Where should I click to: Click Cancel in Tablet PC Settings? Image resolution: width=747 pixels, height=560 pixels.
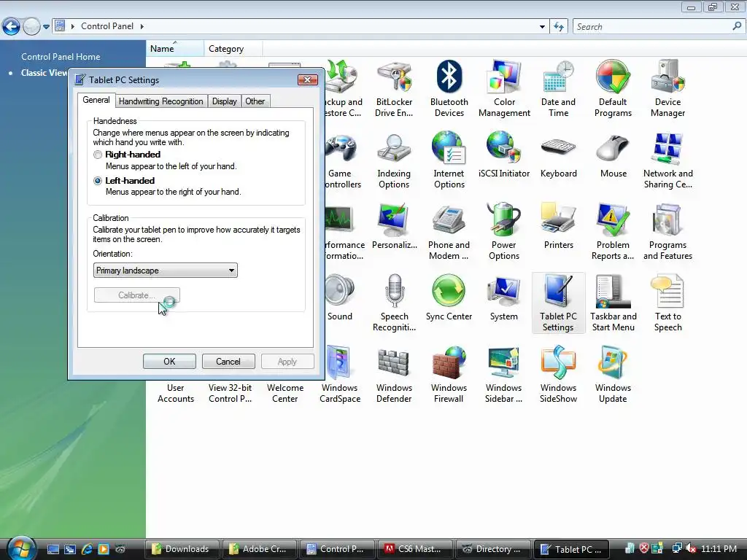228,362
